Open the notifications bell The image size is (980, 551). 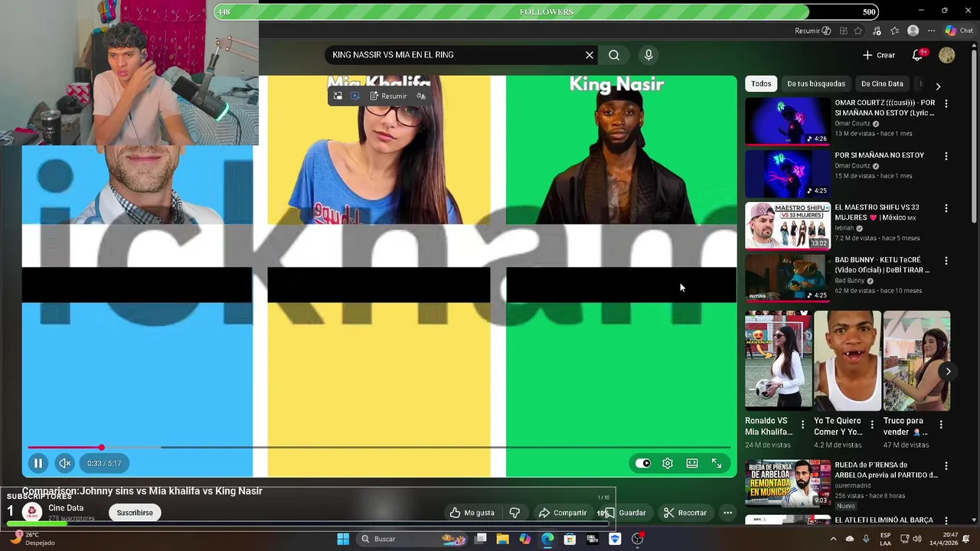pyautogui.click(x=917, y=55)
